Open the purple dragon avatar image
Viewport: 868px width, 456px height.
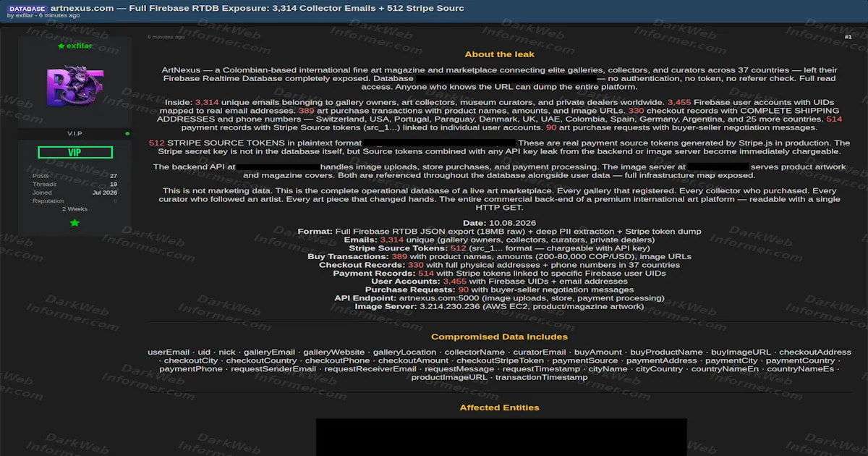[75, 87]
